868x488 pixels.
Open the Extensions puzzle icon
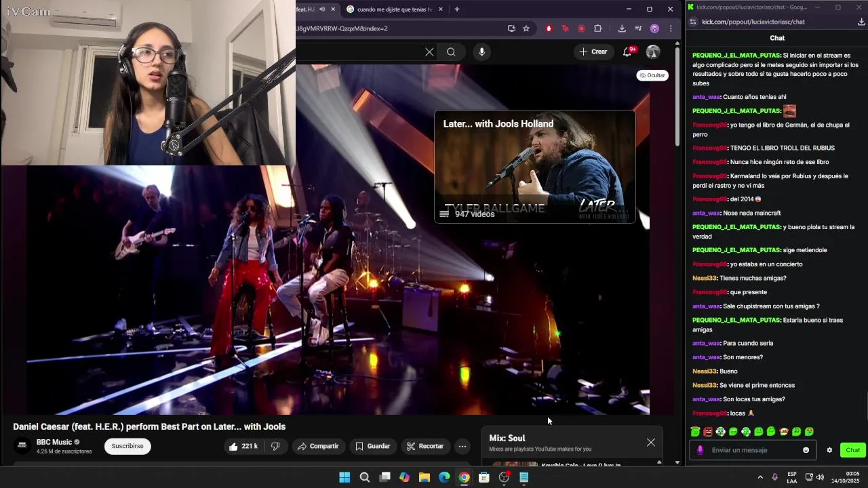pos(597,28)
